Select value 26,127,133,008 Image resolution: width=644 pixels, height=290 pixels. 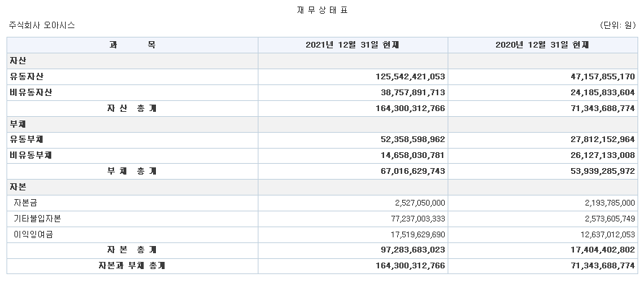coord(603,155)
